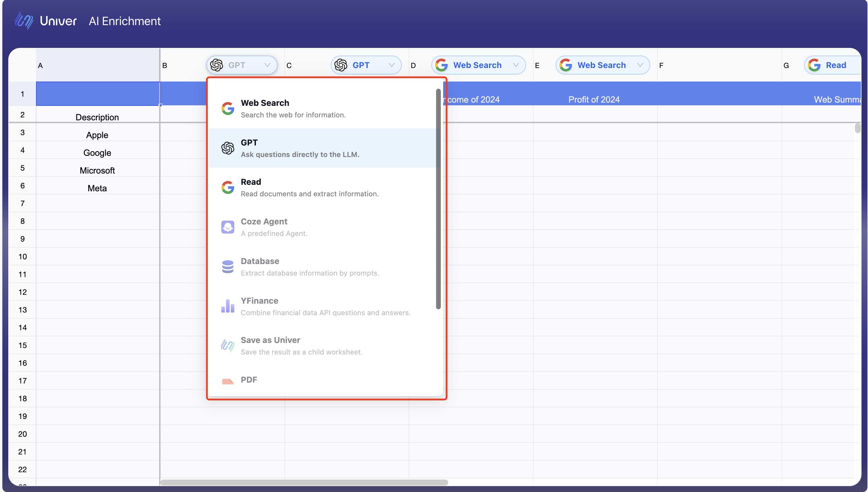Click the dropdown list vertical scrollbar
The height and width of the screenshot is (492, 868).
click(438, 199)
